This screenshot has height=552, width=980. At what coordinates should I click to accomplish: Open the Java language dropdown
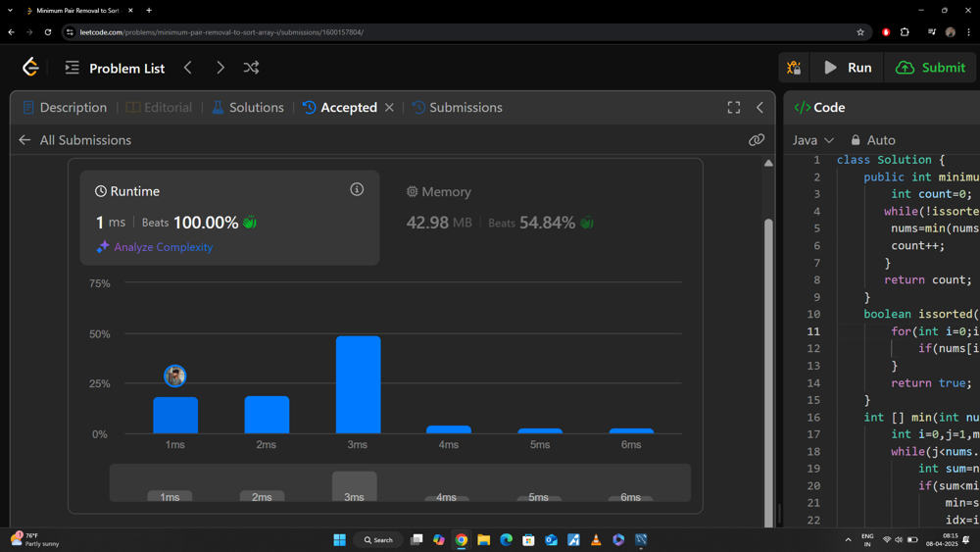pyautogui.click(x=813, y=140)
